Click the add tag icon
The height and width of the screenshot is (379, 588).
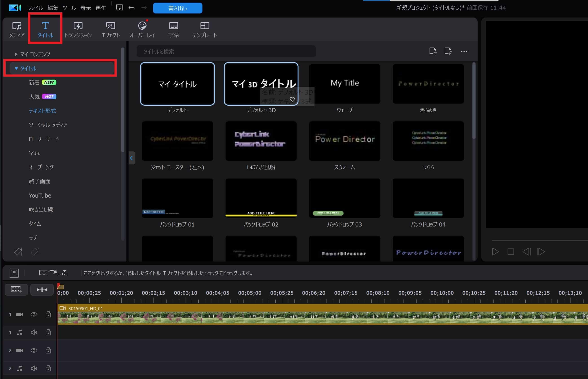[18, 252]
